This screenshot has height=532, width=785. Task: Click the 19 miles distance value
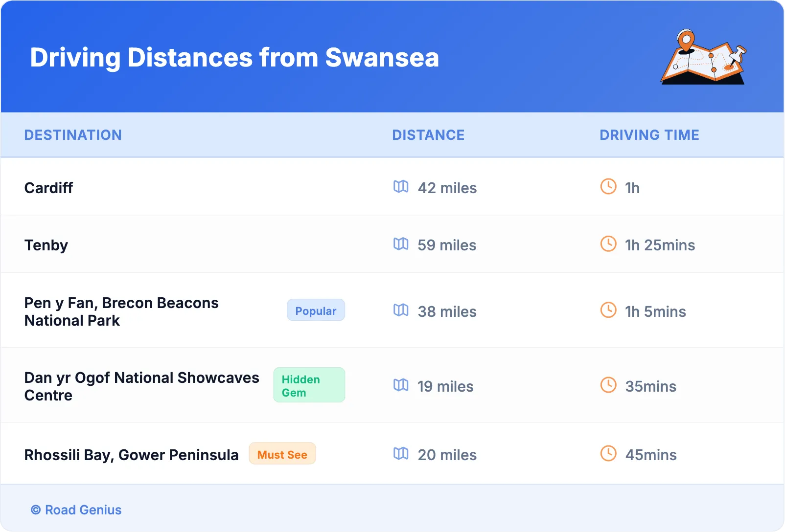tap(445, 386)
